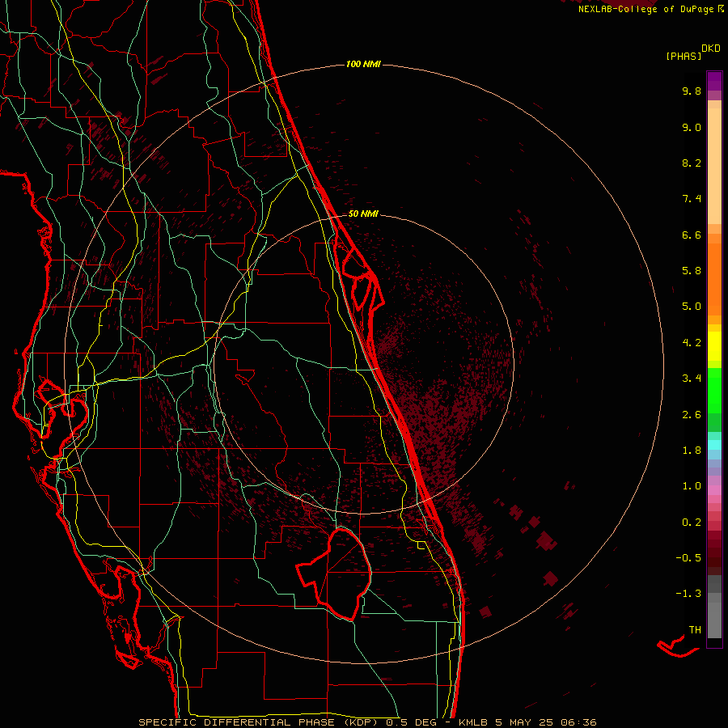
Task: Click the 50 NMI range ring label
Action: coord(363,214)
